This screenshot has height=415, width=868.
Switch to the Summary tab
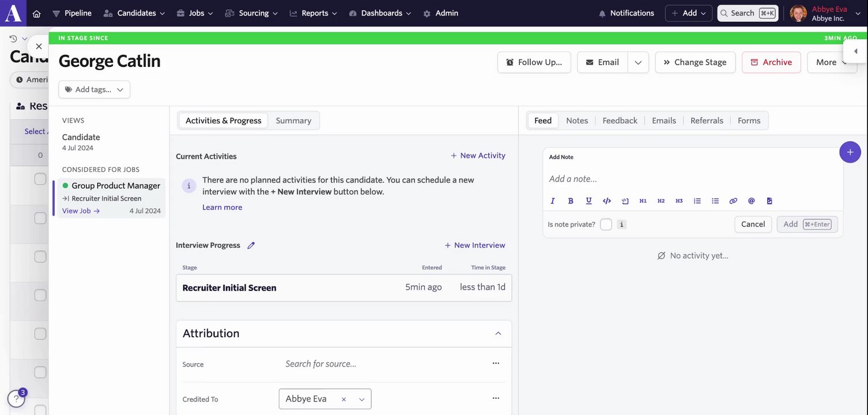[x=293, y=120]
